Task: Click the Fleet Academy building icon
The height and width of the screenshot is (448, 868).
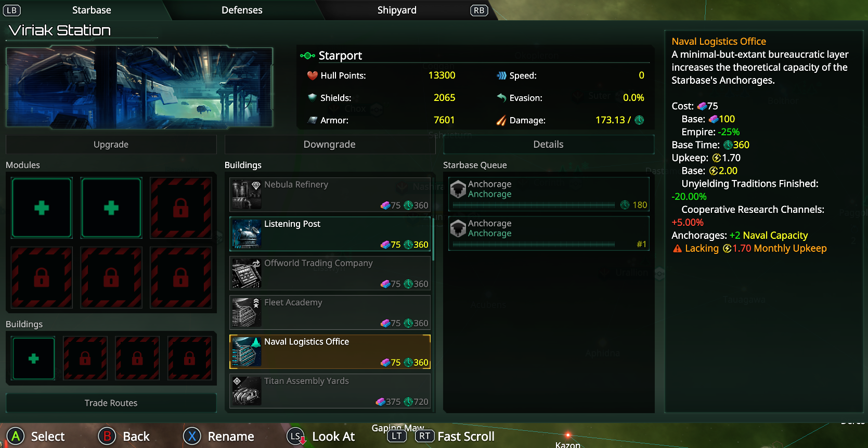Action: coord(246,312)
